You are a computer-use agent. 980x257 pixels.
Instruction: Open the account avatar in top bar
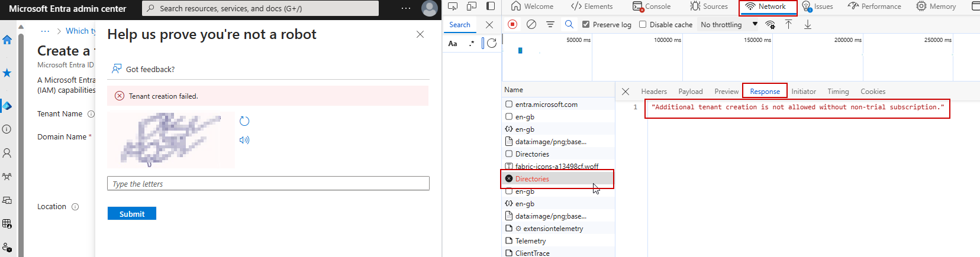pyautogui.click(x=429, y=8)
